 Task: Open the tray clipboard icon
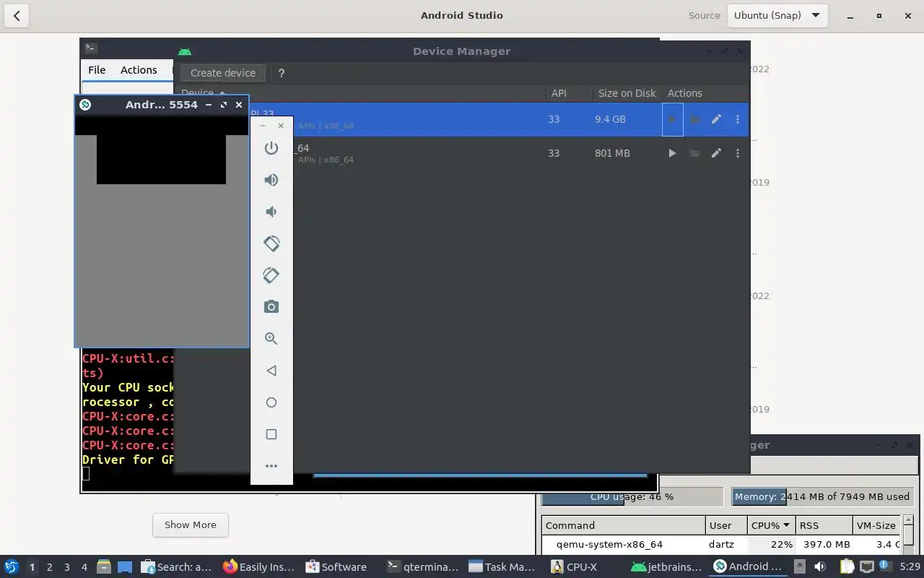click(846, 566)
